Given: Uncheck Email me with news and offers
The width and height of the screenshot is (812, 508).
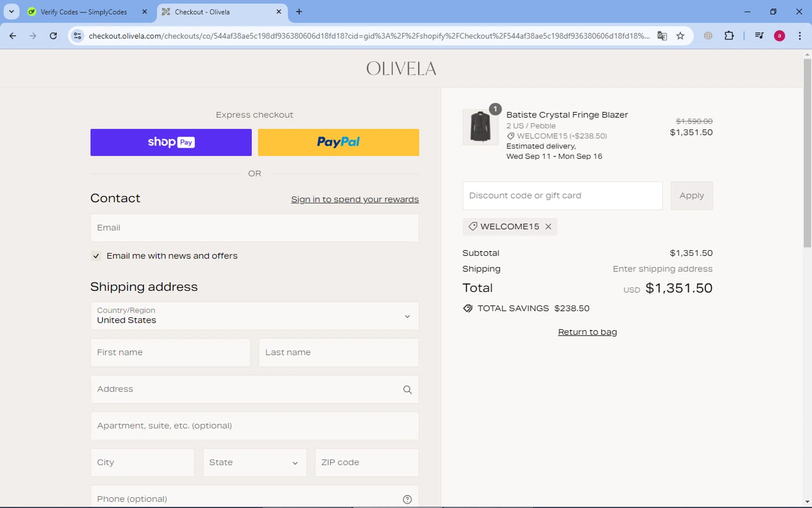Looking at the screenshot, I should [96, 256].
